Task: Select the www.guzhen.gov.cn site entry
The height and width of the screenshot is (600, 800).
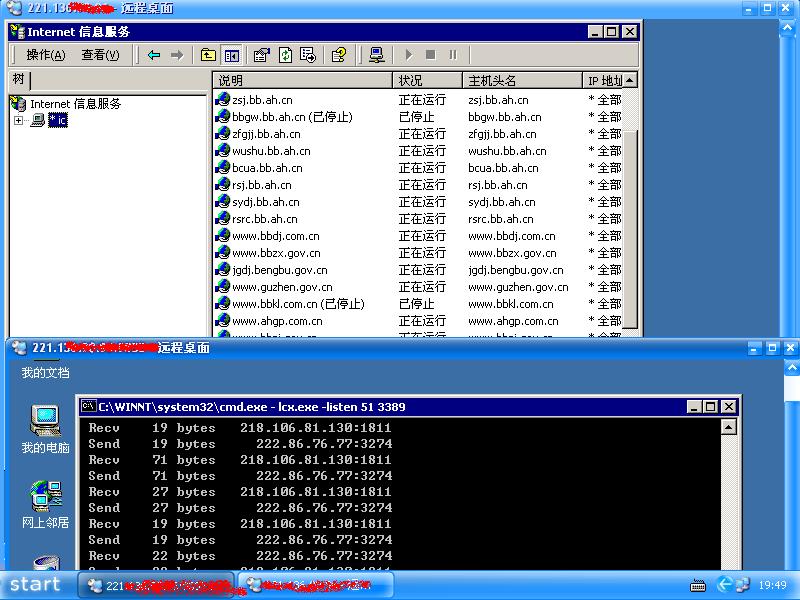Action: click(x=282, y=287)
